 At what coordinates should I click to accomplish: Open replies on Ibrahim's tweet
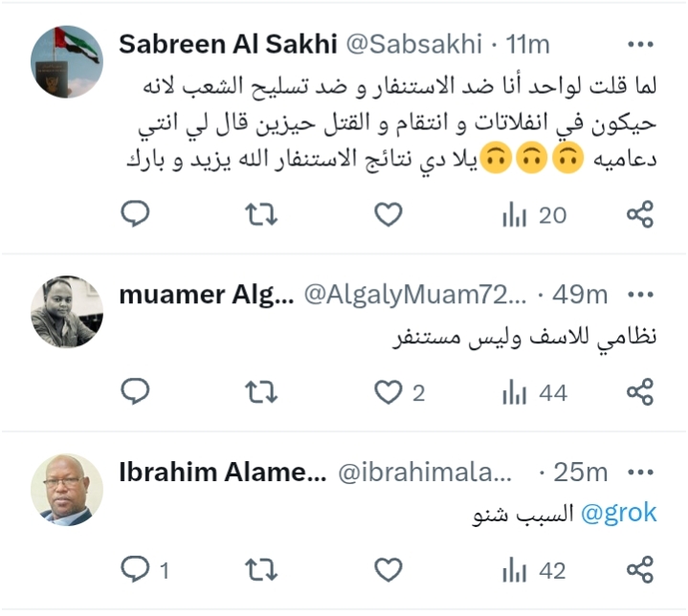coord(137,571)
